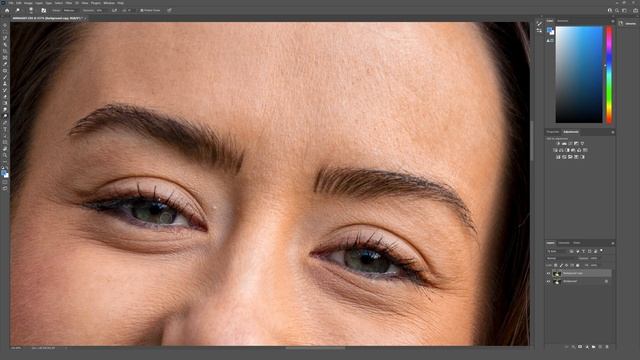This screenshot has height=360, width=640.
Task: Select the Background copy layer thumbnail
Action: tap(557, 273)
